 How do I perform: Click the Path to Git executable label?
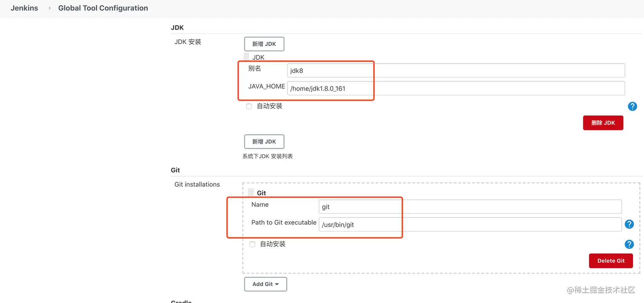pos(284,222)
